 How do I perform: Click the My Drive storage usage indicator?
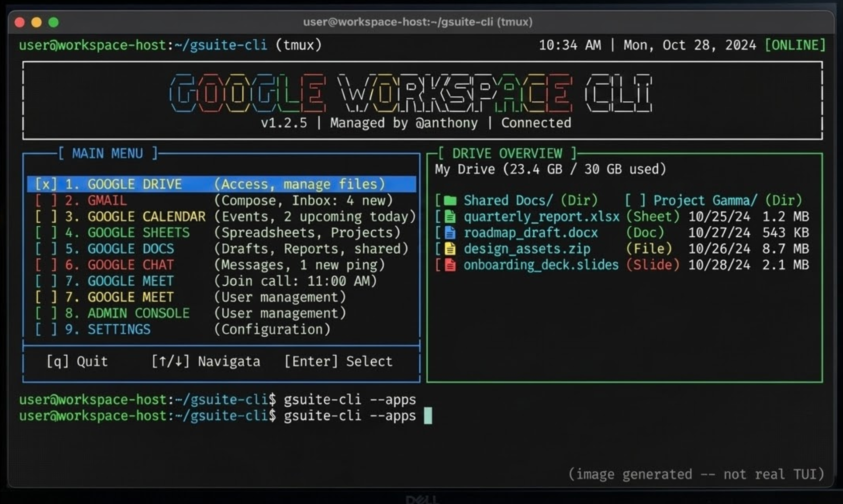pos(549,169)
